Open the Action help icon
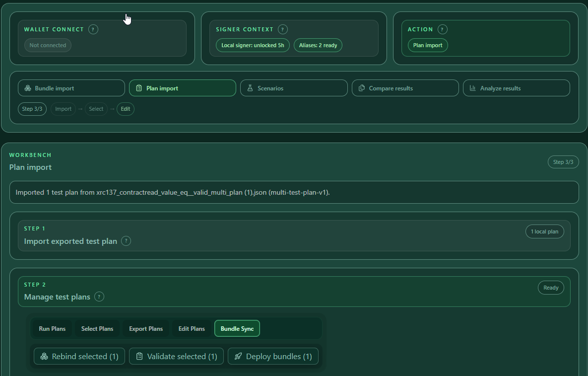Screen dimensions: 588x376 [x=442, y=29]
